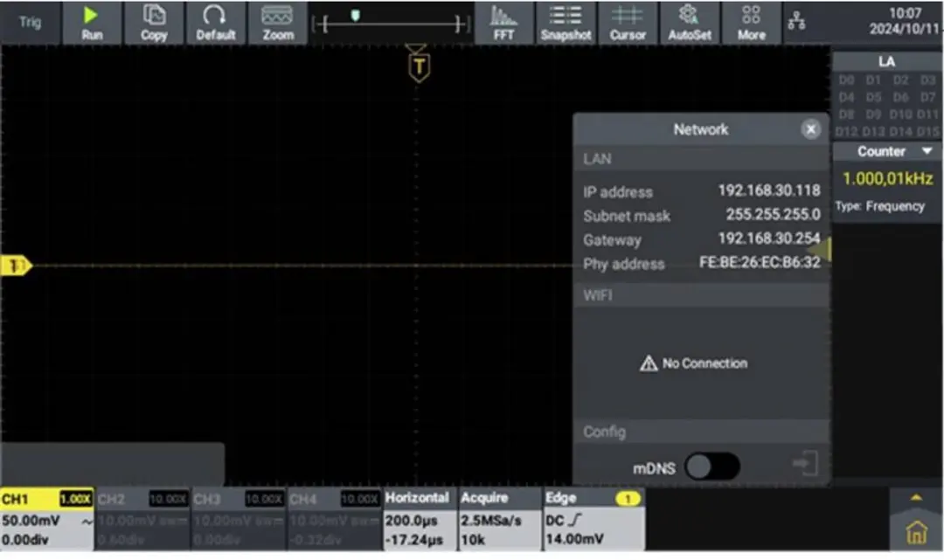The image size is (944, 560).
Task: Select the Subnet mask value 255.255.255.0
Action: point(773,215)
